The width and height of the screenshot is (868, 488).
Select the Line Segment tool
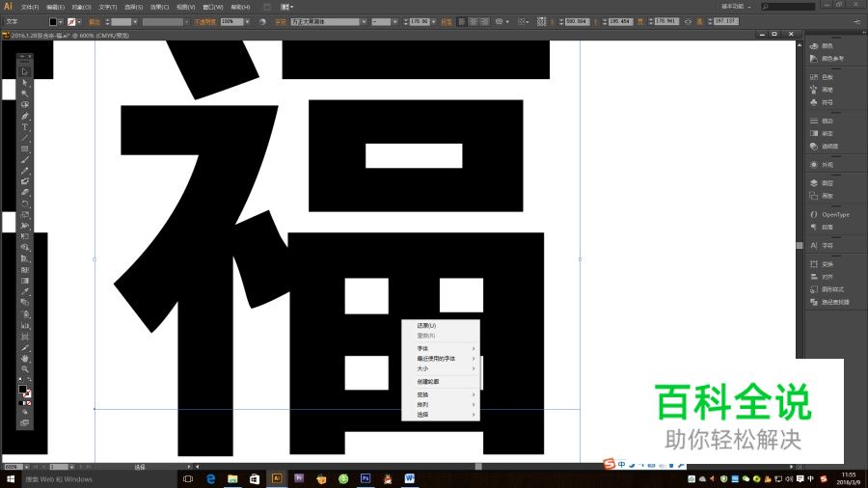pyautogui.click(x=24, y=138)
